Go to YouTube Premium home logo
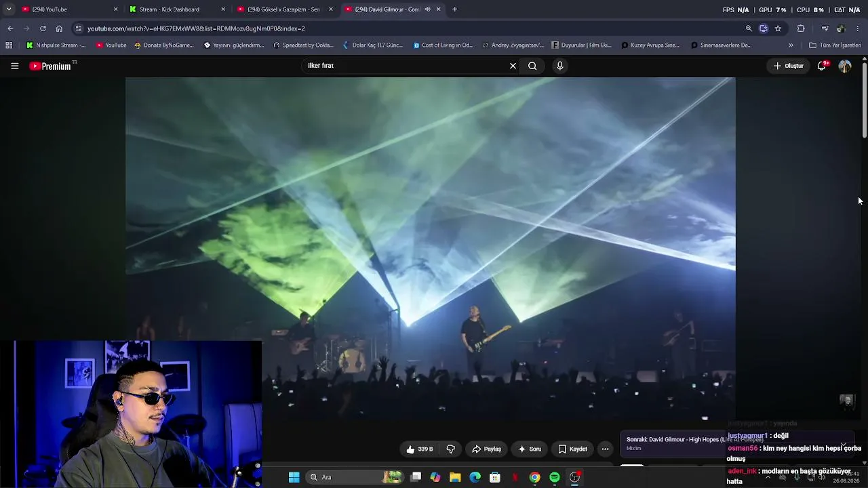The image size is (868, 488). click(50, 66)
